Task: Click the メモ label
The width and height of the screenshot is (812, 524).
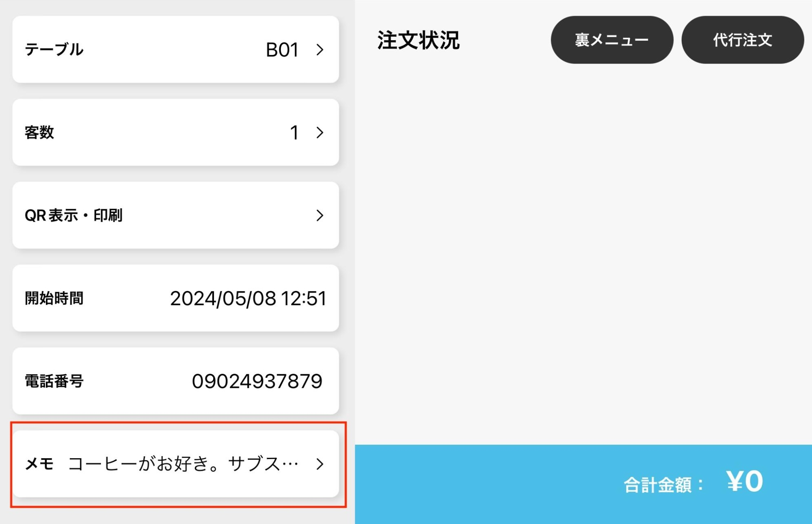Action: 39,464
